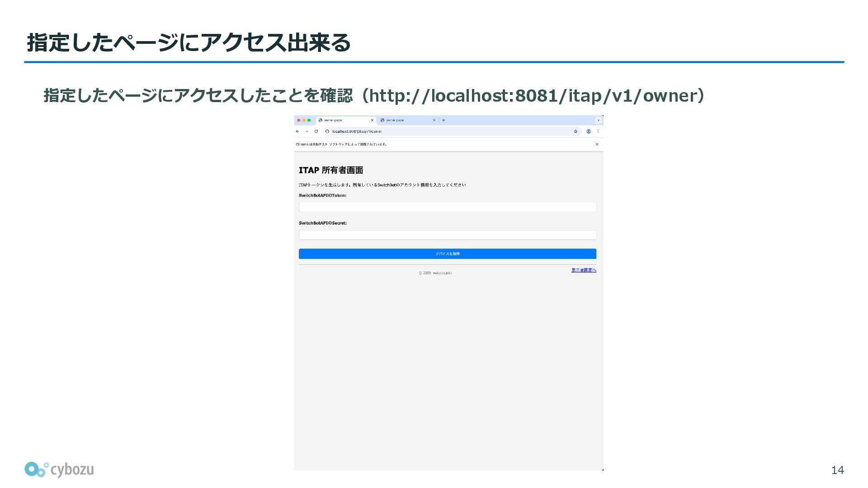Follow the 第三者画面へ link
Viewport: 868px width, 488px height.
(583, 270)
